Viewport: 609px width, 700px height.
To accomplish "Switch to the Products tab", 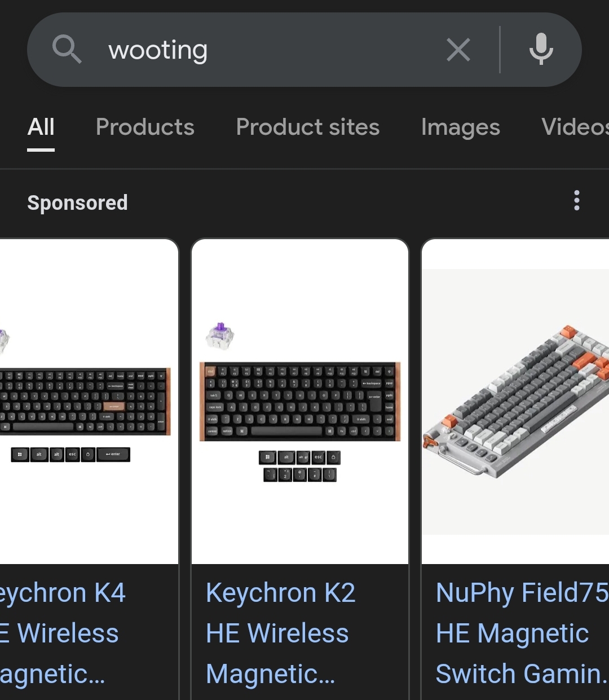I will tap(145, 127).
